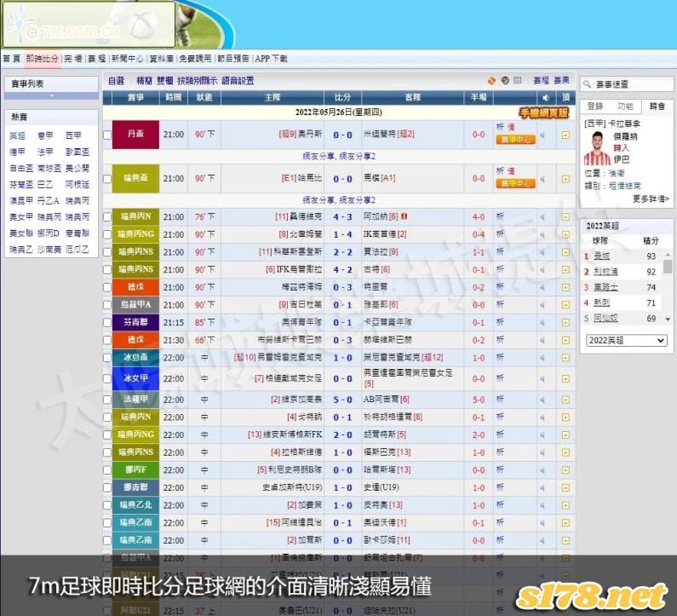Click standings list scroll-down arrow

coord(668,320)
